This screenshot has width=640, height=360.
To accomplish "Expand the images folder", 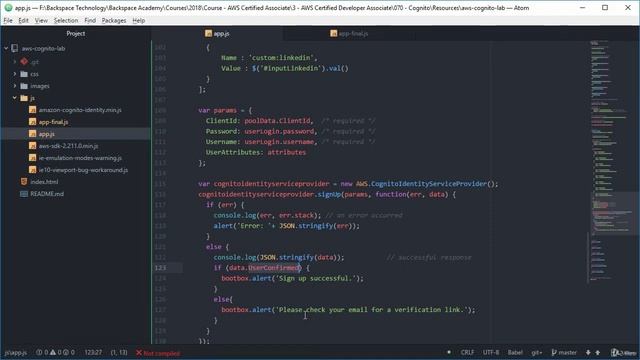I will click(x=15, y=86).
